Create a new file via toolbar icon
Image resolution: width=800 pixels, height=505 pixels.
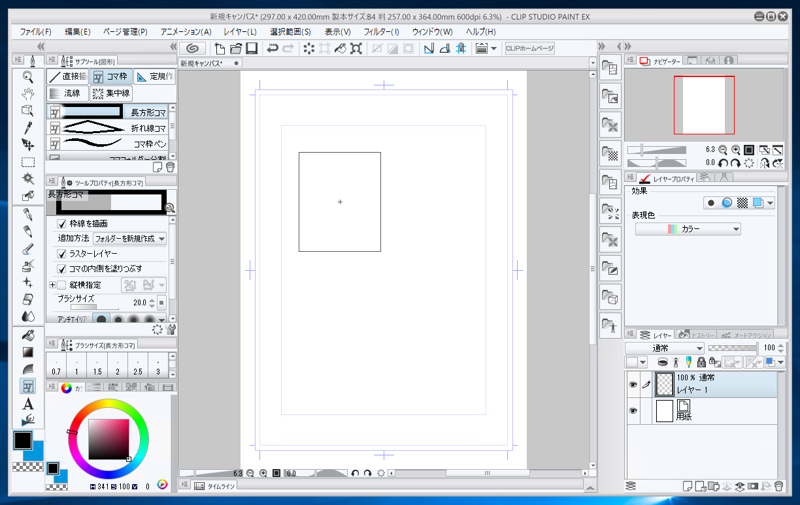pos(219,48)
